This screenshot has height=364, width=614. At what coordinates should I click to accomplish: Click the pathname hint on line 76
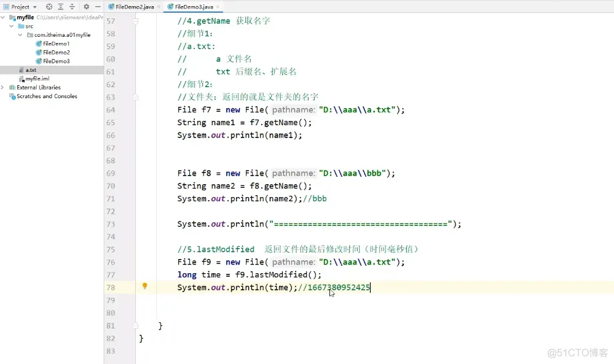(293, 262)
